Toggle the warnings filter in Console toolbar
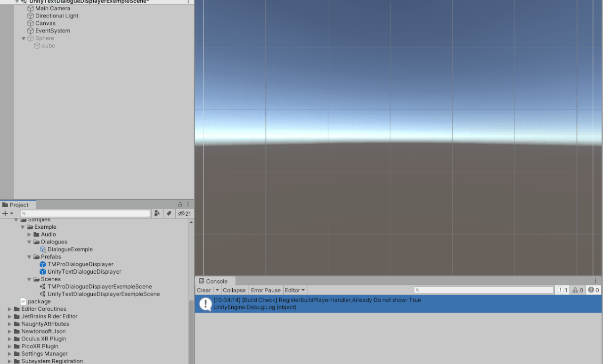This screenshot has width=603, height=364. click(x=577, y=290)
